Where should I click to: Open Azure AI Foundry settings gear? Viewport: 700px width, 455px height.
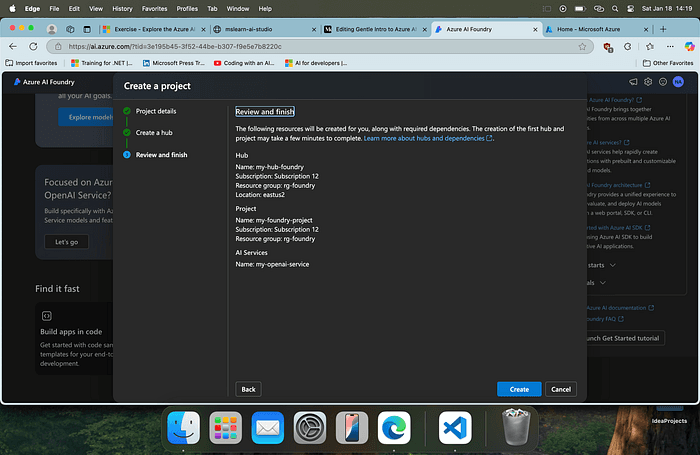[x=648, y=82]
